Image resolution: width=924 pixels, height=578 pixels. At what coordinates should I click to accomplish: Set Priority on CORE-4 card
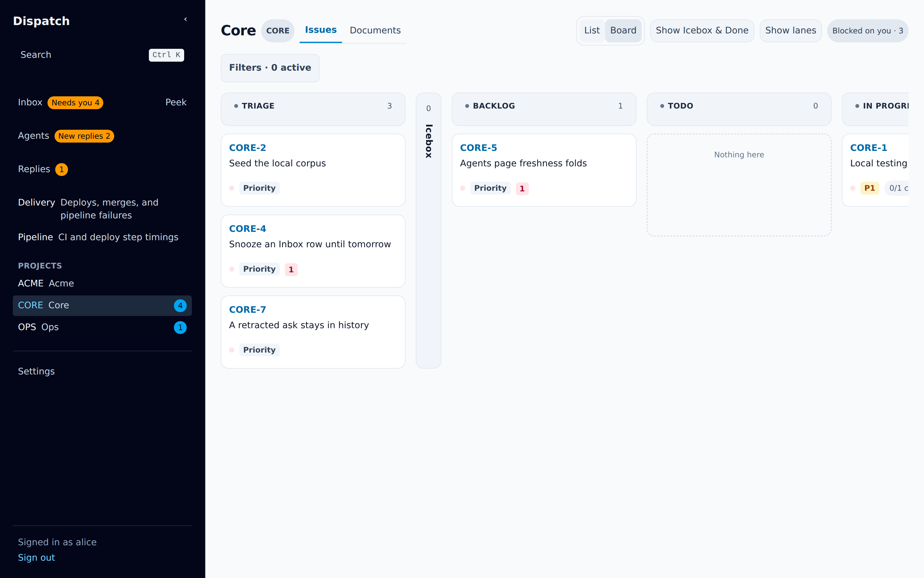pos(259,269)
